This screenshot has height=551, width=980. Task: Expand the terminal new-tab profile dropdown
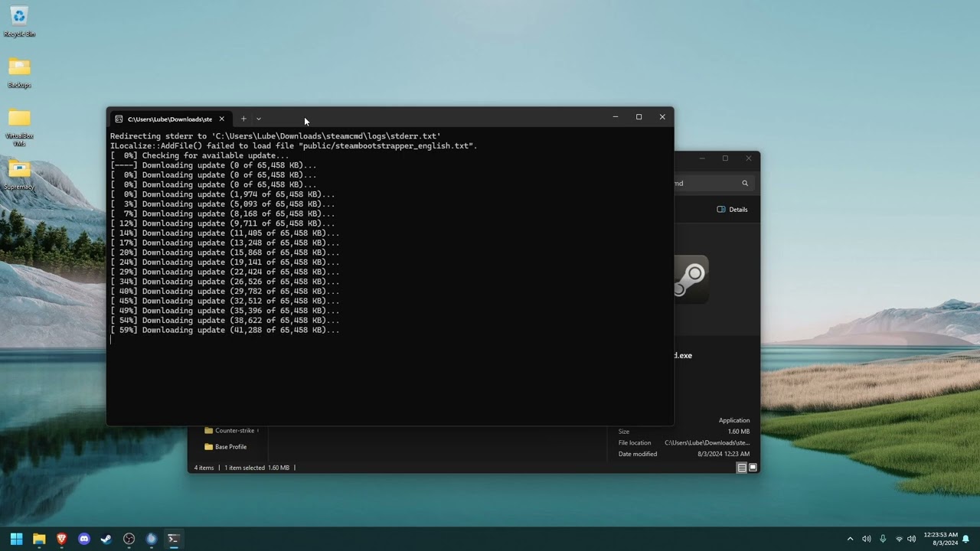[259, 119]
